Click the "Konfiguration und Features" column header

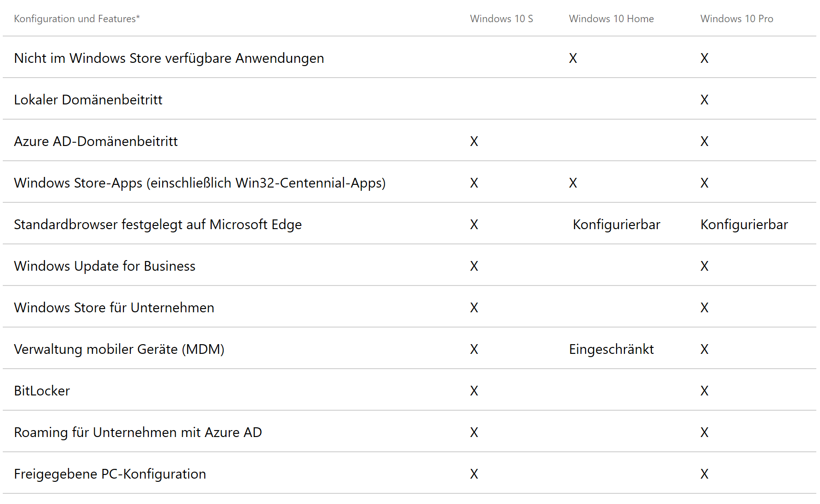pos(77,19)
